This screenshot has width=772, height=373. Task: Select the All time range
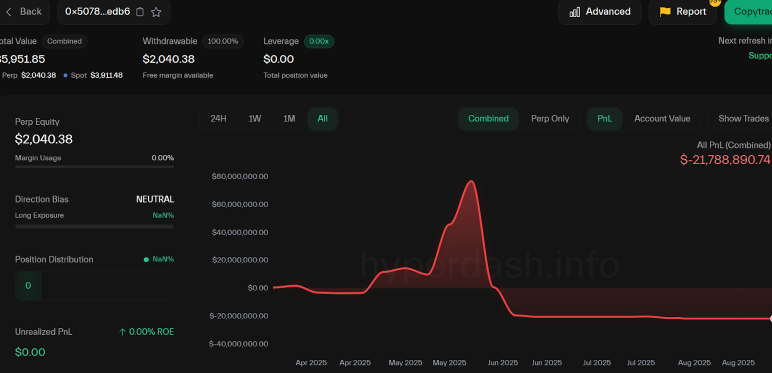[322, 119]
